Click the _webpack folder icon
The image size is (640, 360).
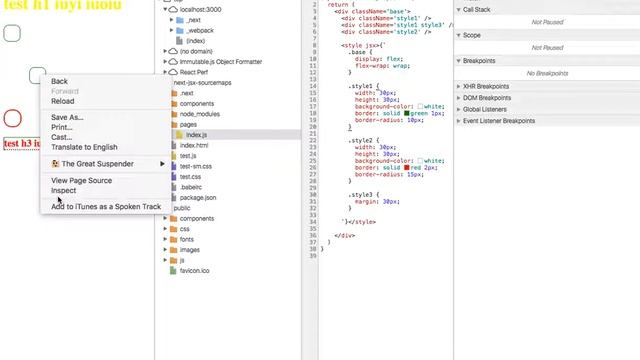click(180, 31)
